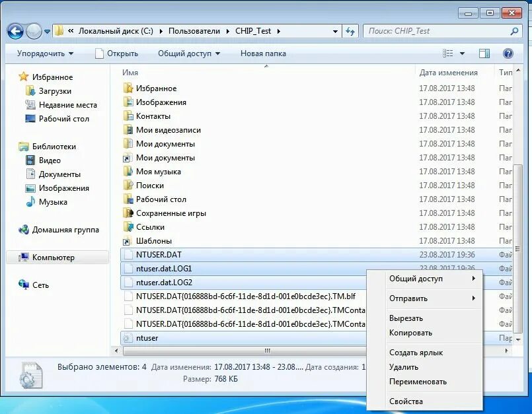The width and height of the screenshot is (532, 414).
Task: Click 'Пользователи' in address breadcrumb
Action: 194,31
